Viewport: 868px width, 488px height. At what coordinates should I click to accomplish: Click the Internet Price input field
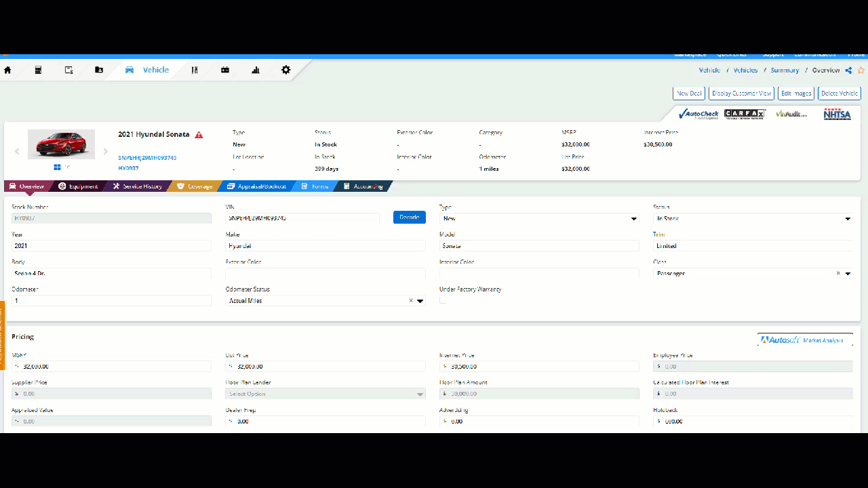click(x=542, y=367)
